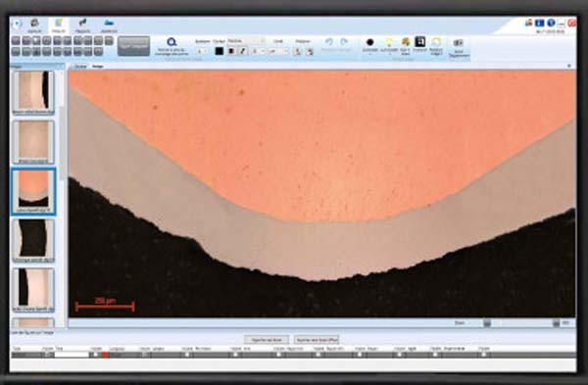
Task: Click the black color swatch in ribbon
Action: 220,51
